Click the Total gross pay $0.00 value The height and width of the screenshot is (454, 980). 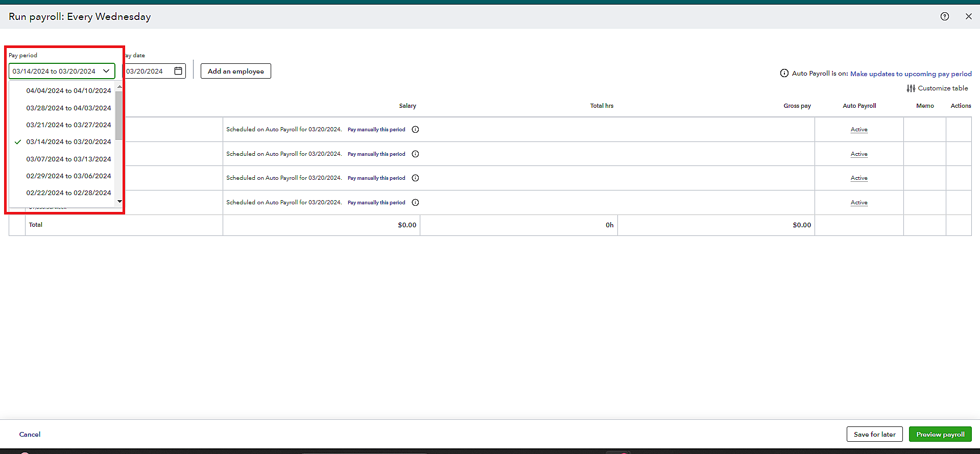point(802,225)
